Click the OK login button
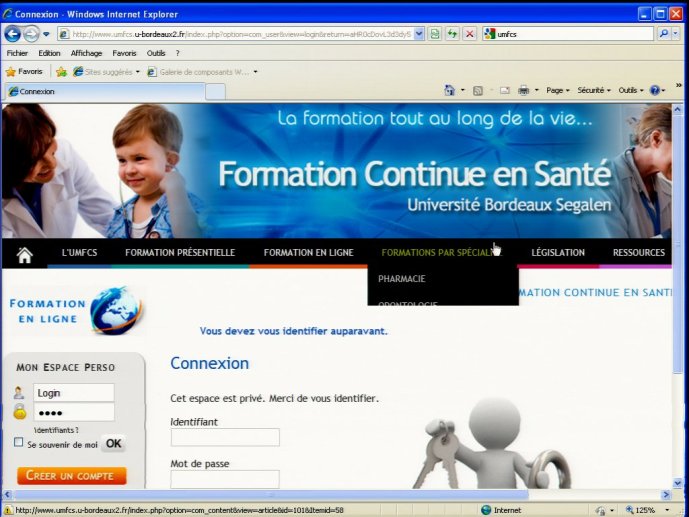 coord(113,444)
